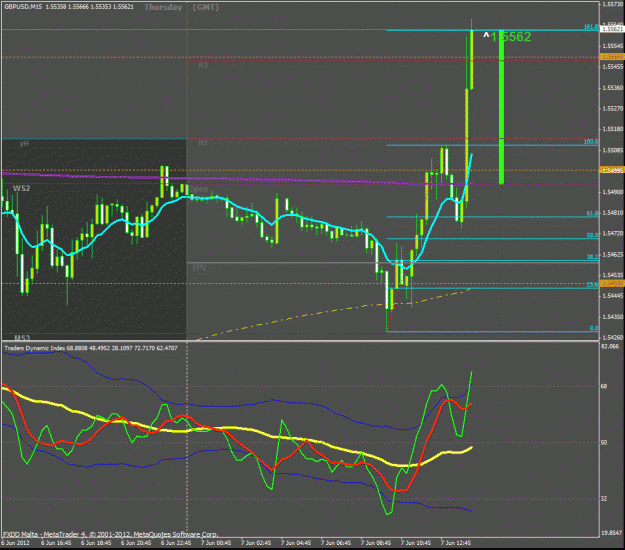This screenshot has width=625, height=550.
Task: Click the WS2 level label
Action: pos(21,188)
